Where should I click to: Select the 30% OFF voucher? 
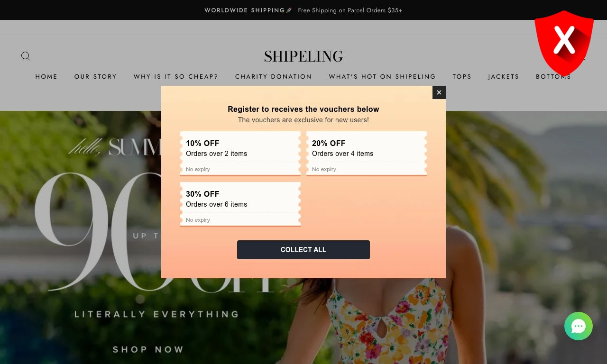tap(240, 204)
